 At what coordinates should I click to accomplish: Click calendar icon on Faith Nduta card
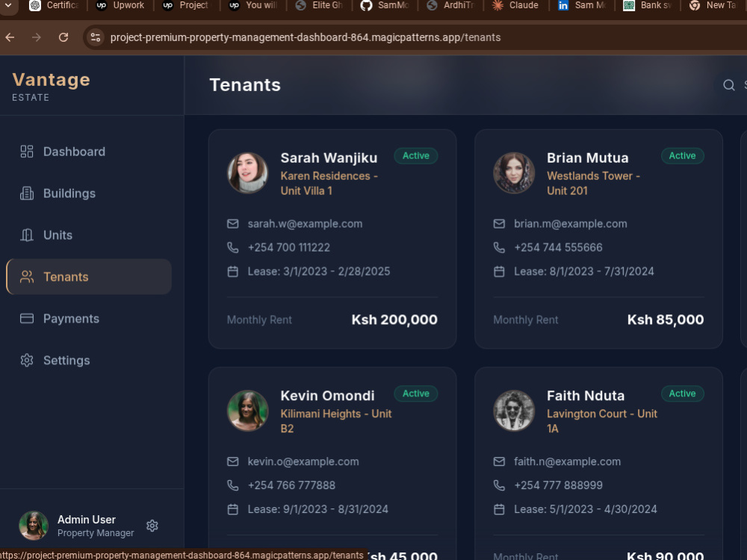coord(499,509)
